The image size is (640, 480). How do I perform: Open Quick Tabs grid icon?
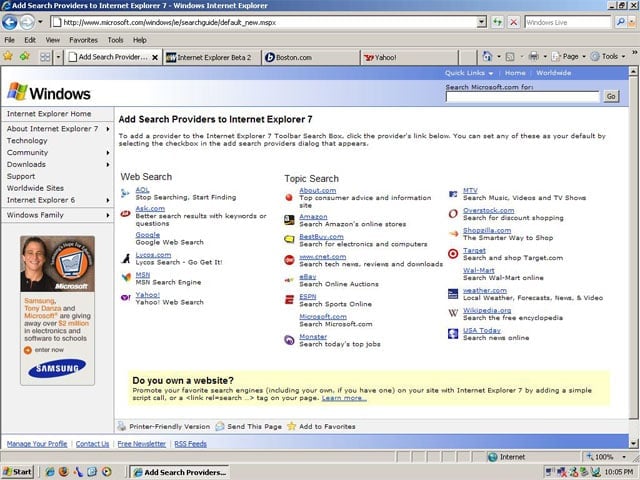(x=45, y=57)
